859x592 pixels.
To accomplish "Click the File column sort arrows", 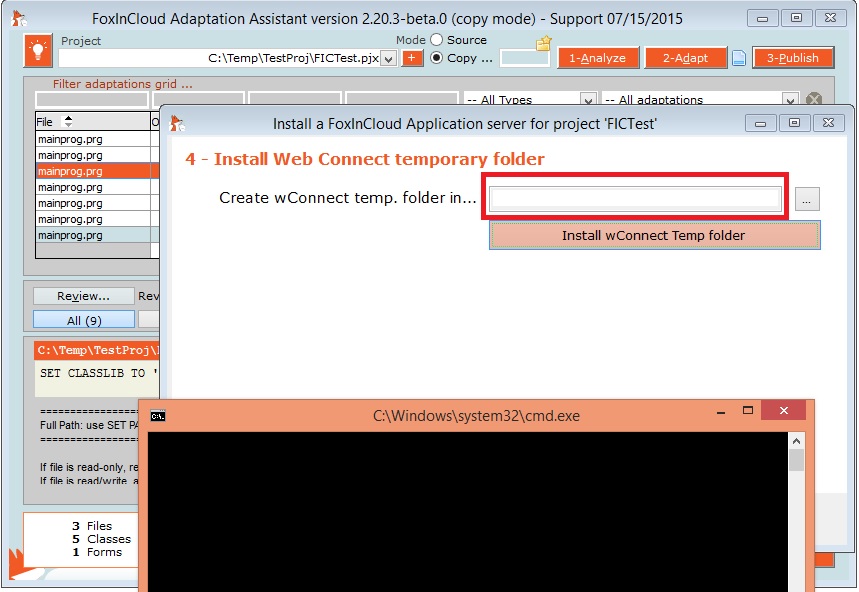I will pyautogui.click(x=68, y=121).
